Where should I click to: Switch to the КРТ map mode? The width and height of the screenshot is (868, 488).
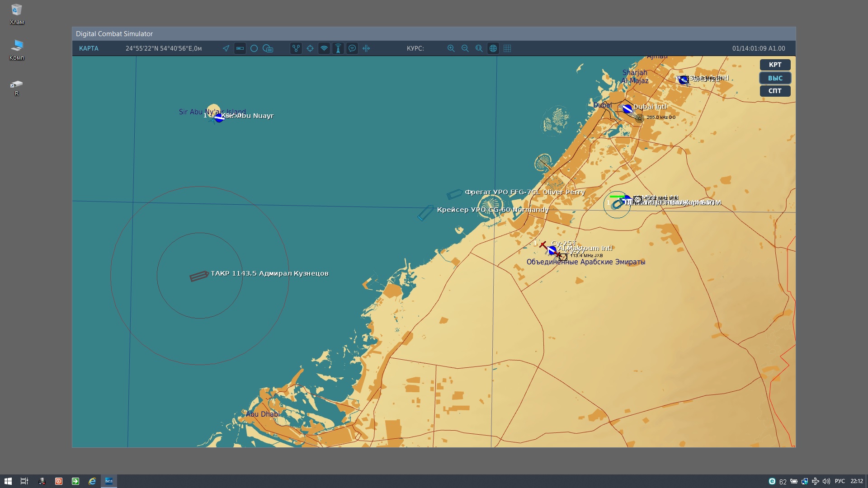click(775, 65)
